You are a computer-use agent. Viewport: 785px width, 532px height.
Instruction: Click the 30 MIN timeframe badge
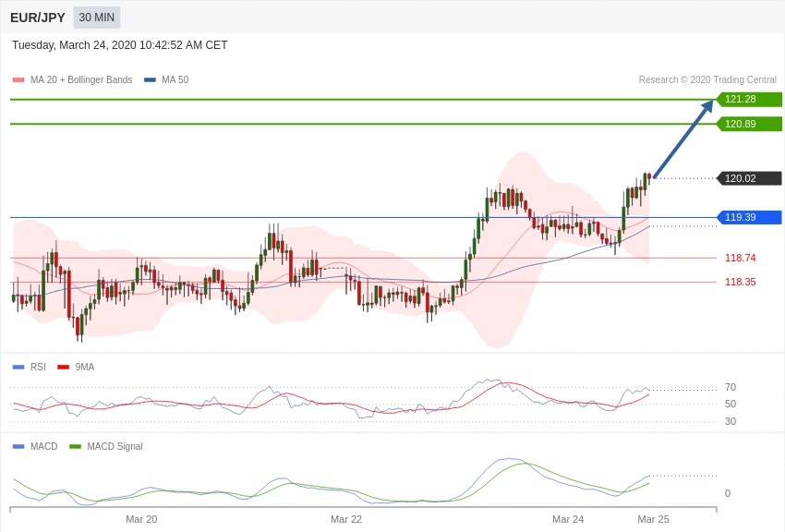97,18
